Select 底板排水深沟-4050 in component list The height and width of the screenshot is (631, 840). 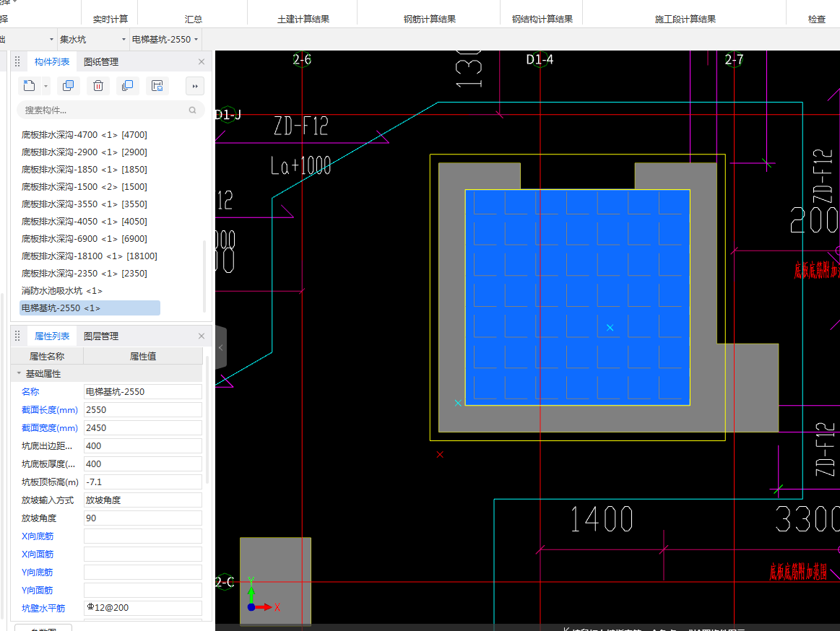tap(84, 221)
